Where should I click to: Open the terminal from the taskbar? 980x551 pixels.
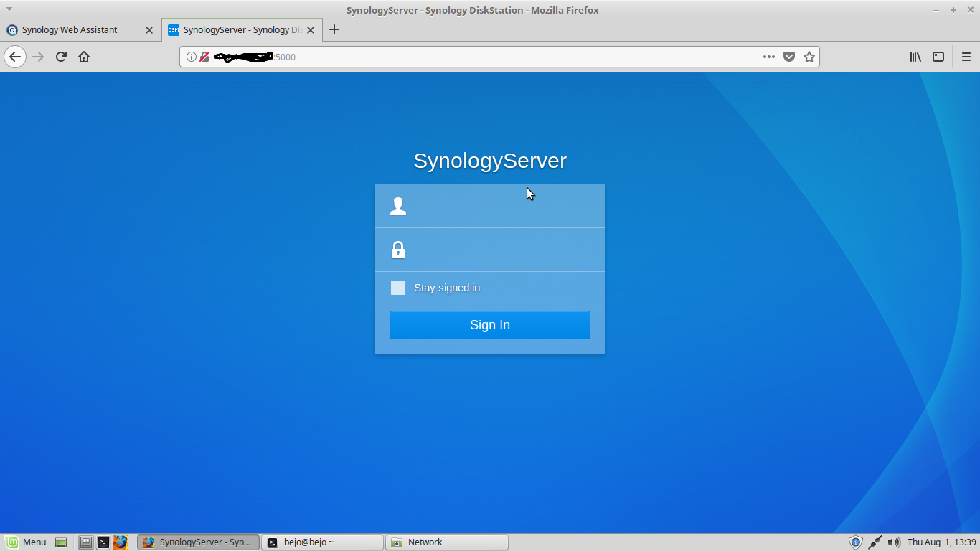(x=103, y=542)
